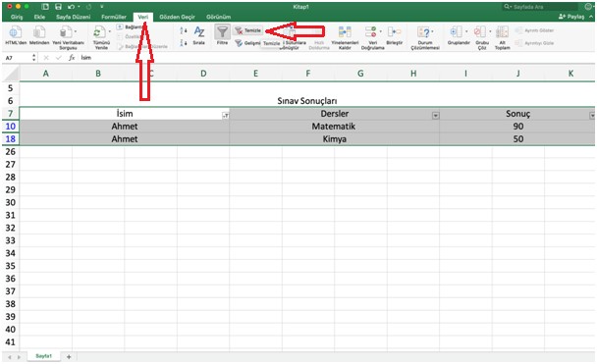Switch to the Ekle tab
This screenshot has width=597, height=364.
[39, 17]
